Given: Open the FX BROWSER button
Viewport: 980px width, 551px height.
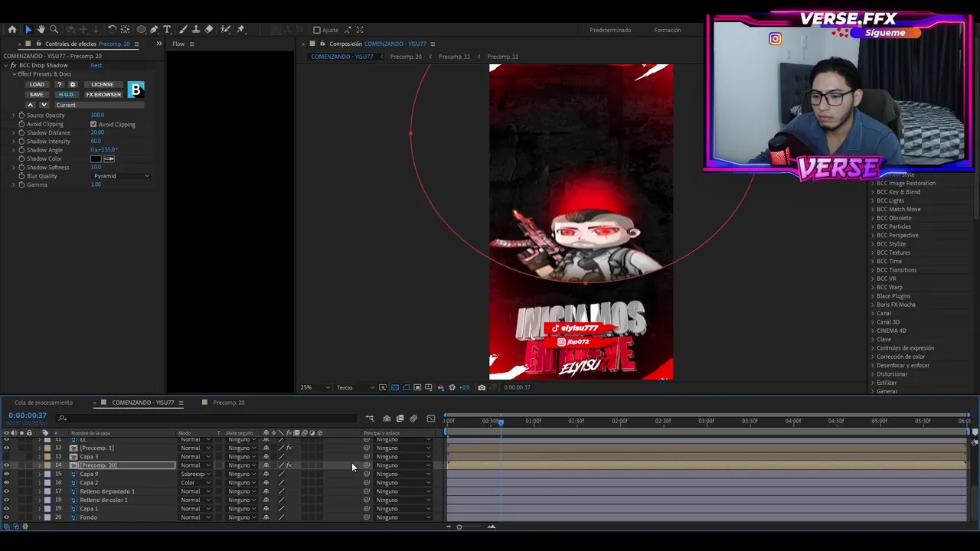Looking at the screenshot, I should click(x=103, y=94).
